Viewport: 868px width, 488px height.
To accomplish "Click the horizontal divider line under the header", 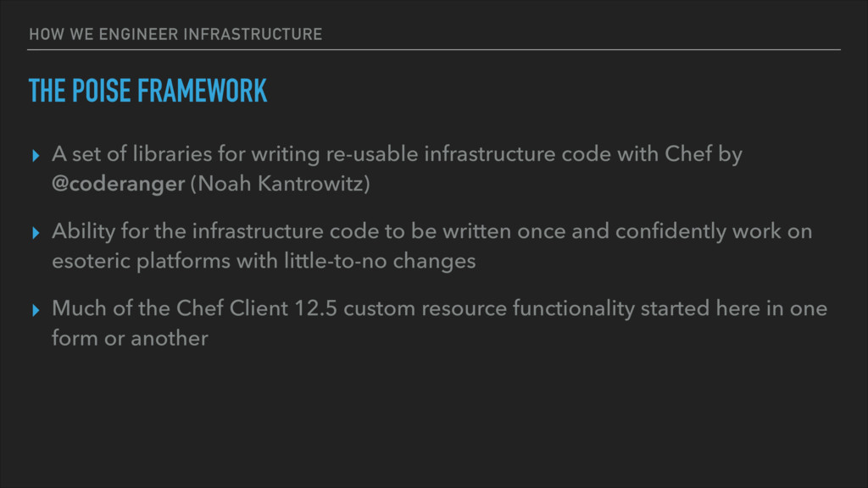I will click(x=434, y=50).
